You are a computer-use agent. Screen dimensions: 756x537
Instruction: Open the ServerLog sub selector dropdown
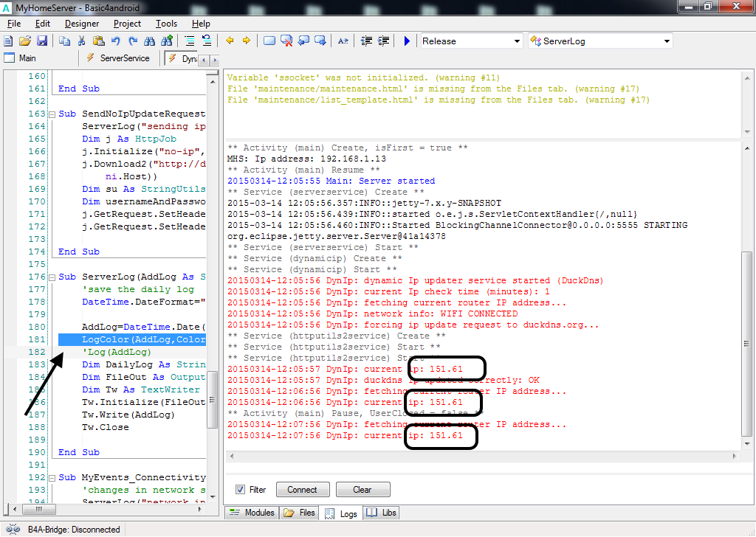click(667, 41)
